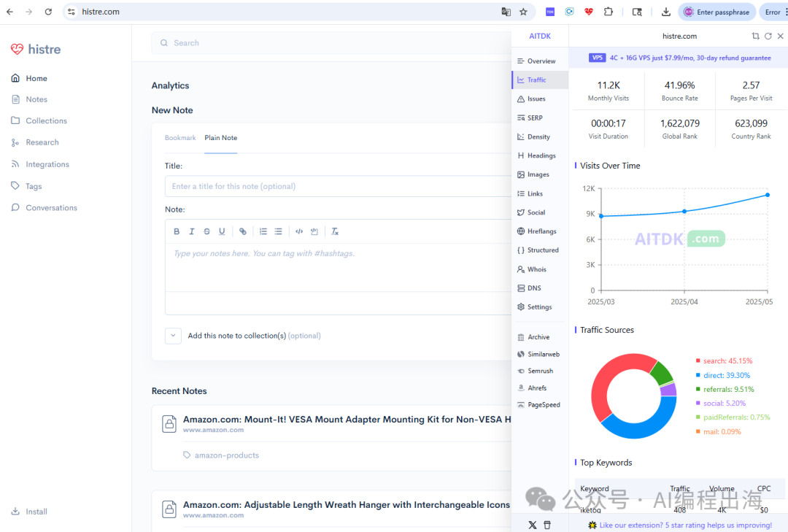The height and width of the screenshot is (532, 788).
Task: Expand the add note to collections dropdown
Action: pos(173,336)
